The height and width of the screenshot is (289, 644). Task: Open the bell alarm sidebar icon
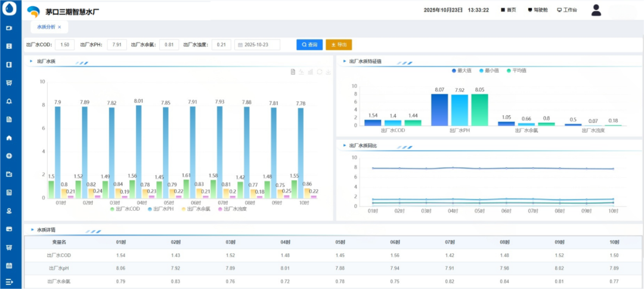[9, 101]
